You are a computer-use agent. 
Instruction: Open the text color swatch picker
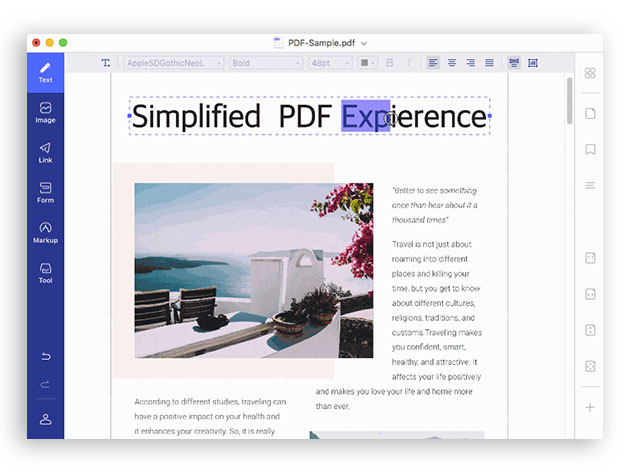coord(367,63)
